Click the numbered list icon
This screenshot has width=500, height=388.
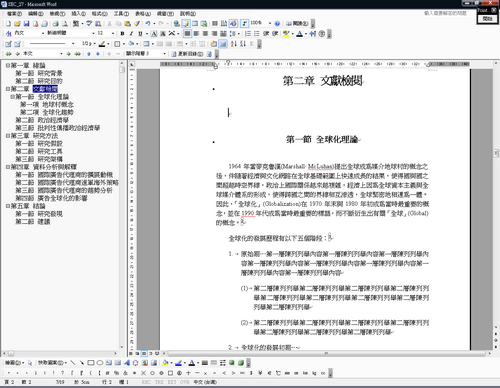248,34
